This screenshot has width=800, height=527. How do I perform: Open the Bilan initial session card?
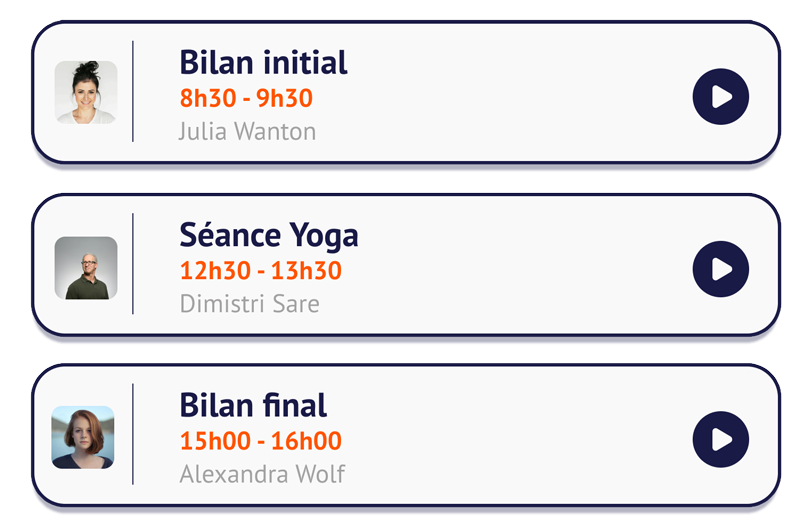pos(406,92)
